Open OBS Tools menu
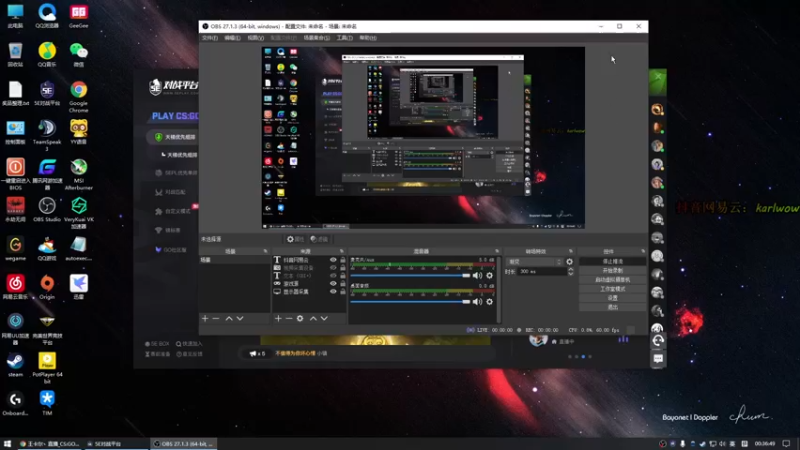This screenshot has height=450, width=800. pyautogui.click(x=344, y=38)
